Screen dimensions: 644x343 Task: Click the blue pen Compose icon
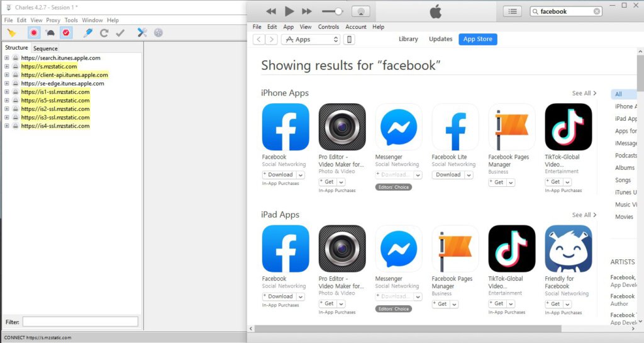tap(88, 33)
